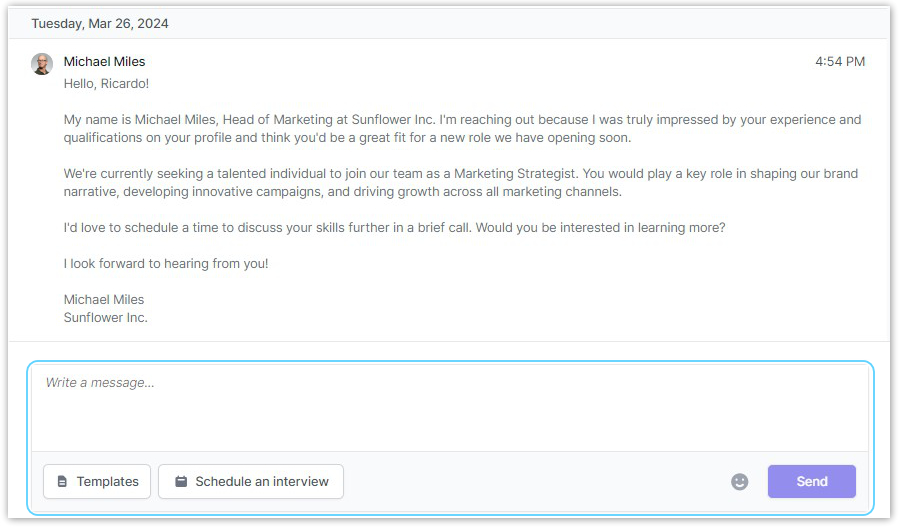
Task: Click the 4:54 PM timestamp
Action: point(839,62)
